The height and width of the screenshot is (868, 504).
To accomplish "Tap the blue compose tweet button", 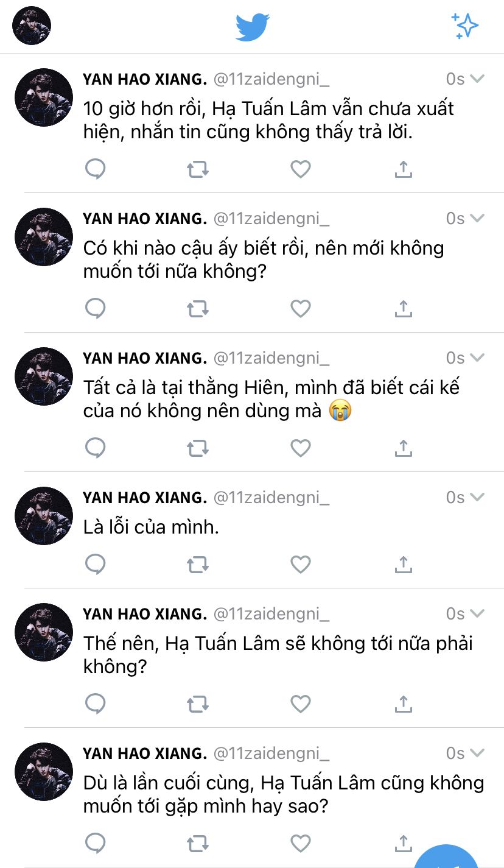I will tap(447, 857).
